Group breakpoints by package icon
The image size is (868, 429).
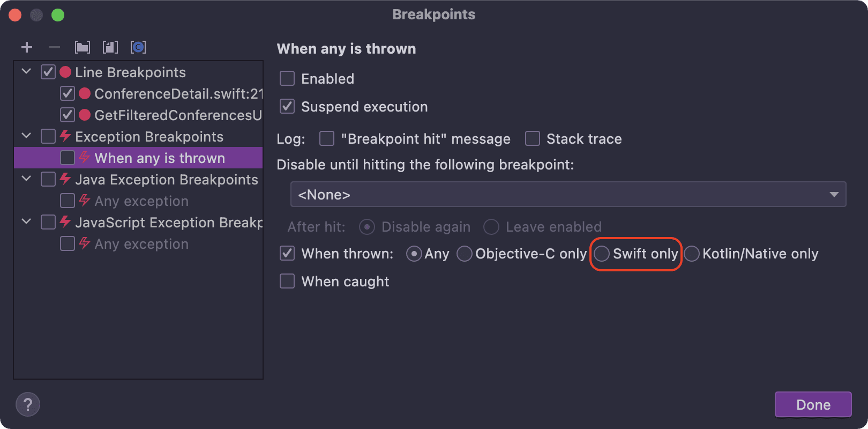point(83,47)
